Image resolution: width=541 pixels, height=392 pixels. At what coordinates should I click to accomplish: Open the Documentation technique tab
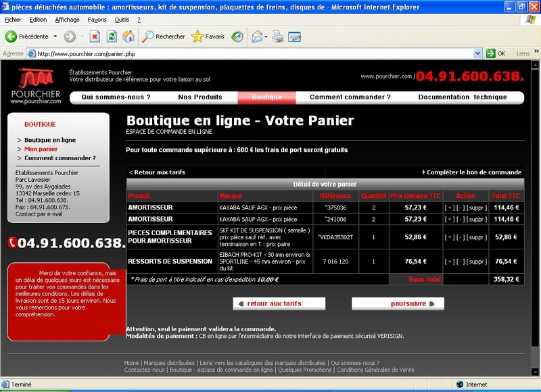463,97
